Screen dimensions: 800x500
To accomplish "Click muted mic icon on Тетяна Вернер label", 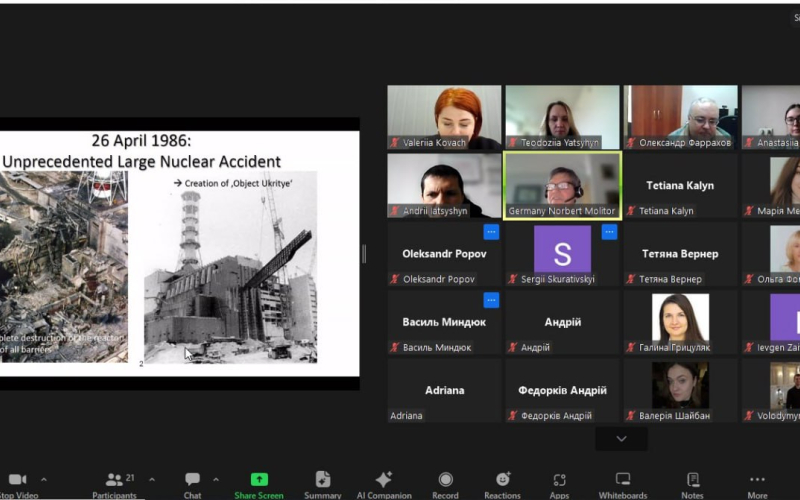I will 631,279.
